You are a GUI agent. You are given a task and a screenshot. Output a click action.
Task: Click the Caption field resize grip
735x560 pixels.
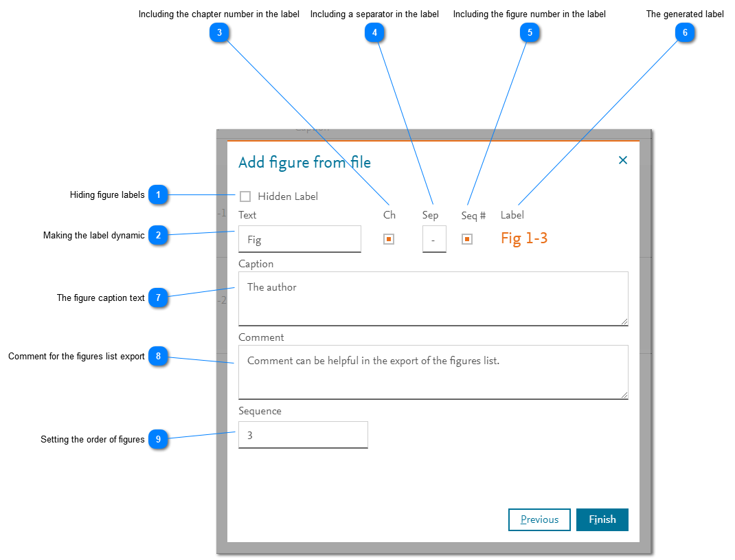pos(624,322)
